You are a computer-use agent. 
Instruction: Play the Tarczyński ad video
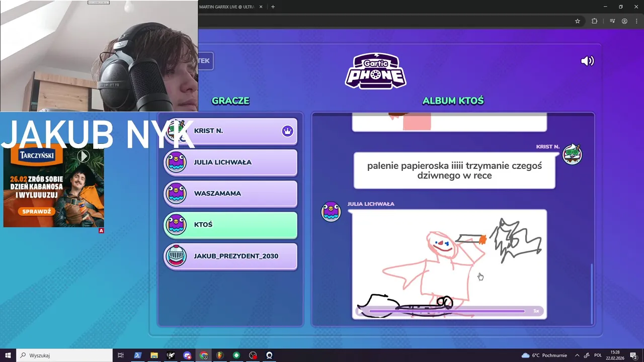click(x=83, y=156)
